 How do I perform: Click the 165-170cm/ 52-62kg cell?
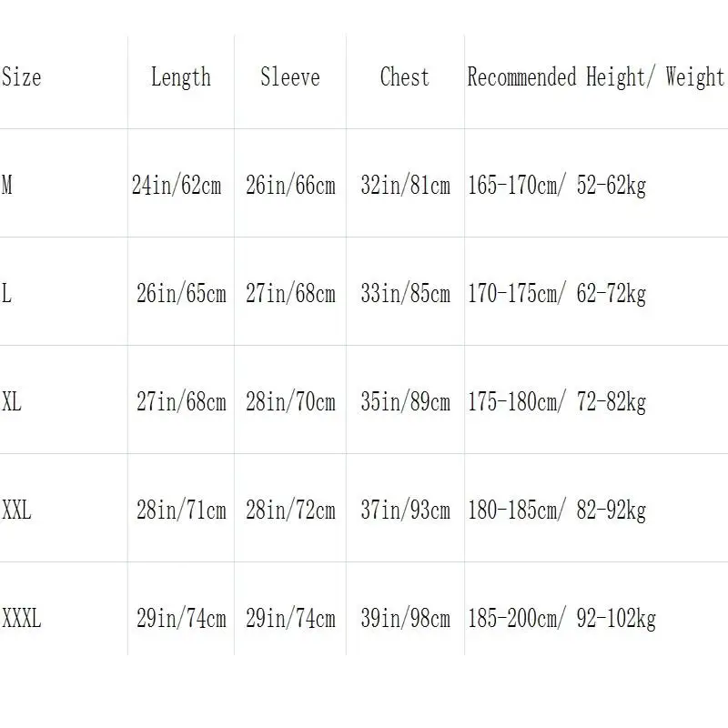coord(557,186)
